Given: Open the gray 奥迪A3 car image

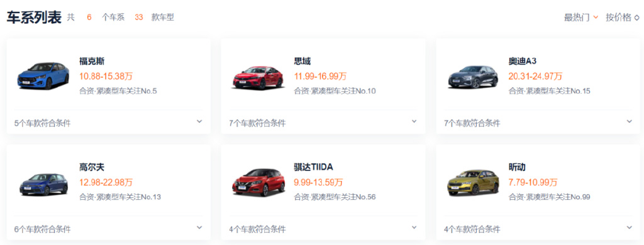Looking at the screenshot, I should coord(473,77).
